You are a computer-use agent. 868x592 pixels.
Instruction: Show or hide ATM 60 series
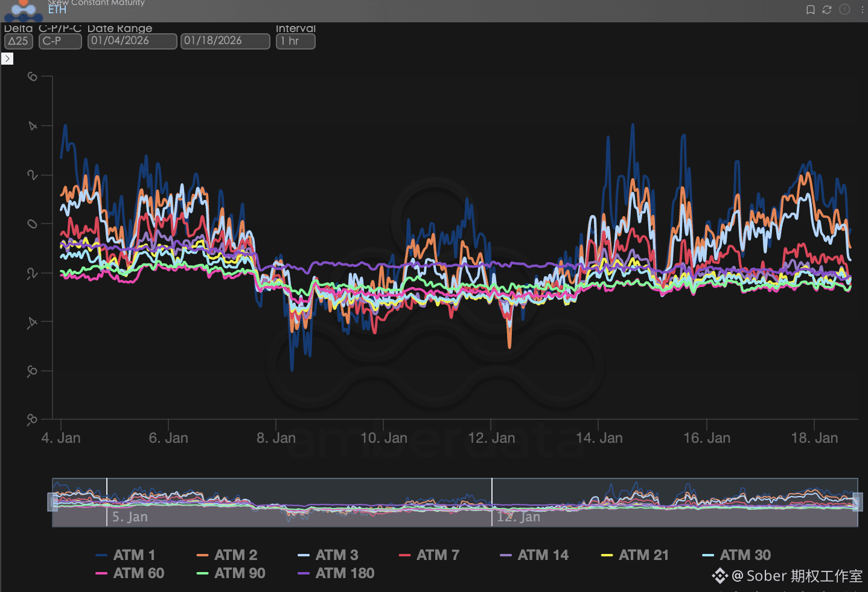click(x=130, y=573)
